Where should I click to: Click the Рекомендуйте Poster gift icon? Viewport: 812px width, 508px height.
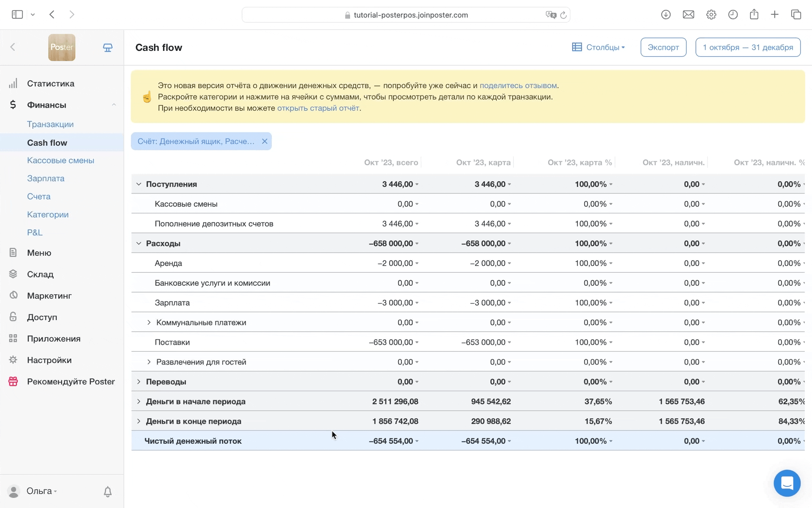pyautogui.click(x=13, y=381)
